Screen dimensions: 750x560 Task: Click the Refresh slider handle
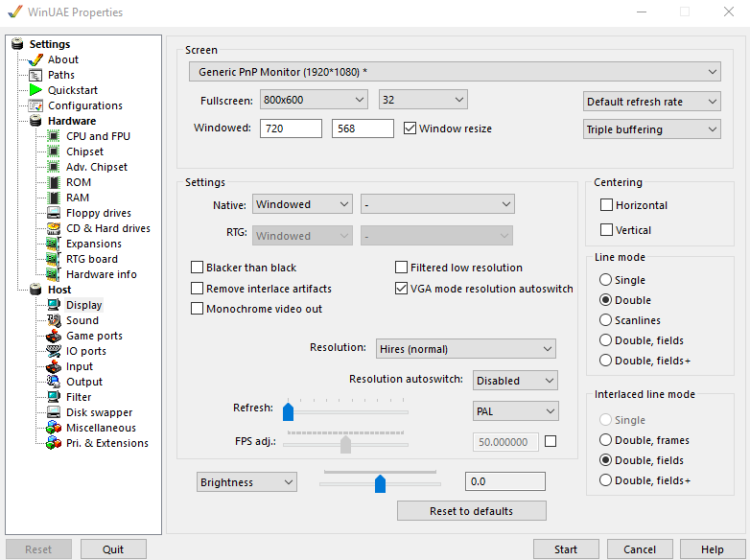[288, 411]
